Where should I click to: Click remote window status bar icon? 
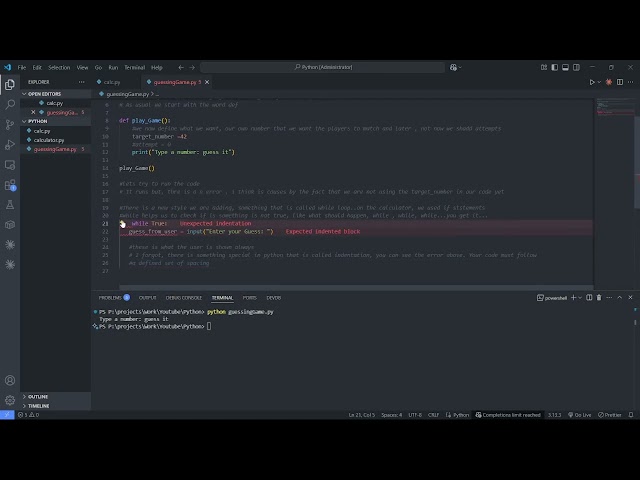[7, 415]
